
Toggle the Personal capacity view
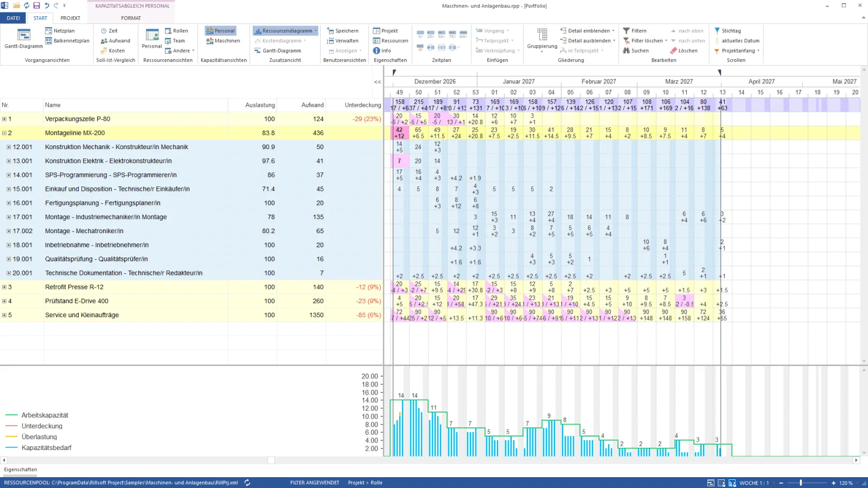(x=220, y=31)
